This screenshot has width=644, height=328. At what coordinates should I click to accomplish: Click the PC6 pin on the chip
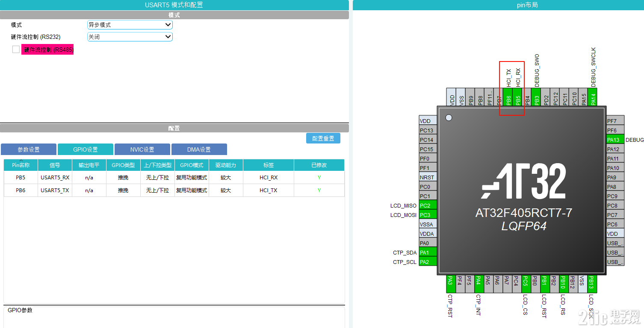pos(615,224)
